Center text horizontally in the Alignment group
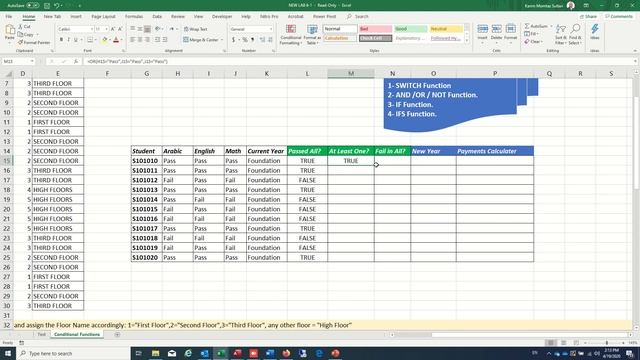The image size is (640, 360). [x=140, y=40]
